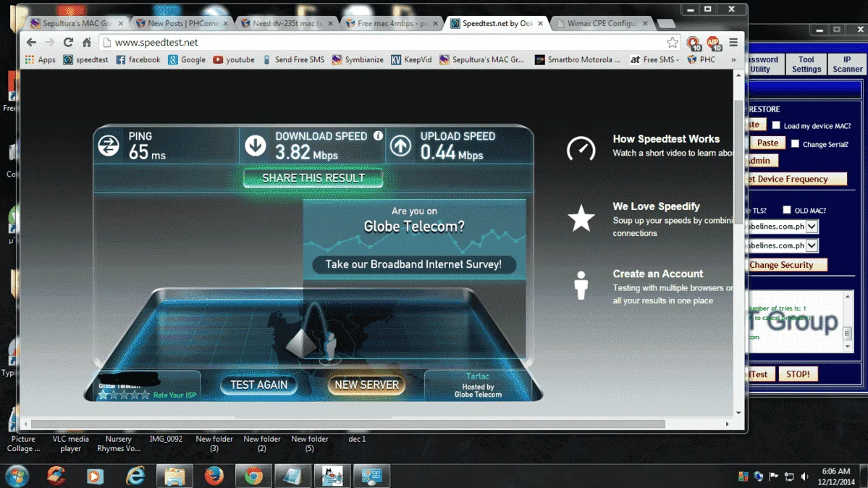Open first globelines.com.ph dropdown
The width and height of the screenshot is (868, 488).
(812, 226)
